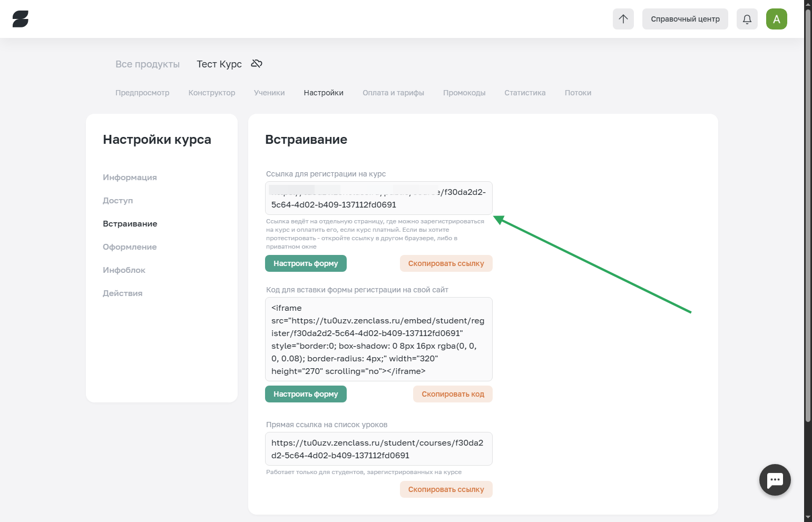Viewport: 812px width, 522px height.
Task: Click the Тест Курс title
Action: 219,64
